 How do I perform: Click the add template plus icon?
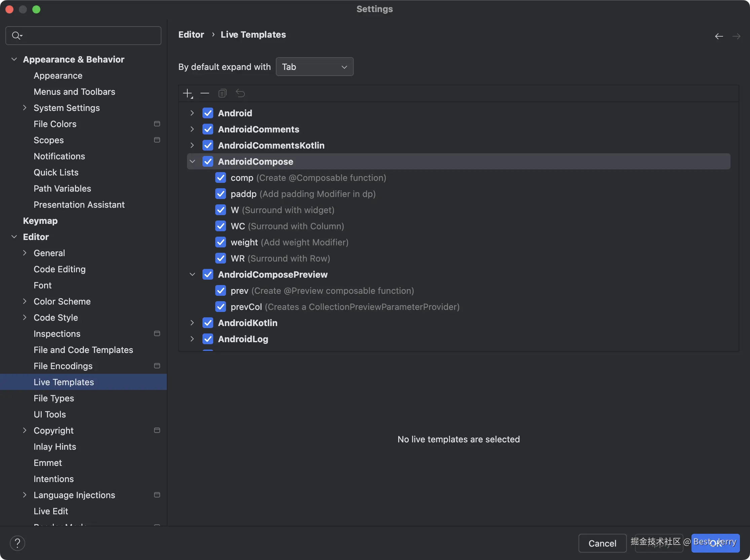pyautogui.click(x=187, y=93)
